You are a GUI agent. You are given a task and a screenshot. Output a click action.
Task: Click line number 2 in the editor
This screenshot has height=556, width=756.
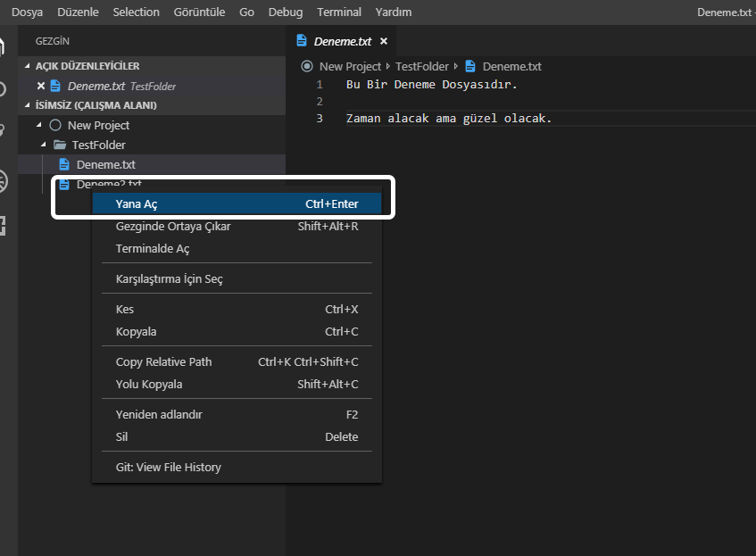[320, 101]
